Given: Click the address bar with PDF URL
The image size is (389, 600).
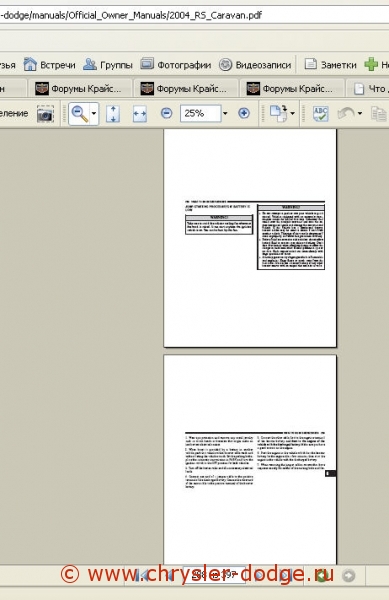Looking at the screenshot, I should coord(194,15).
